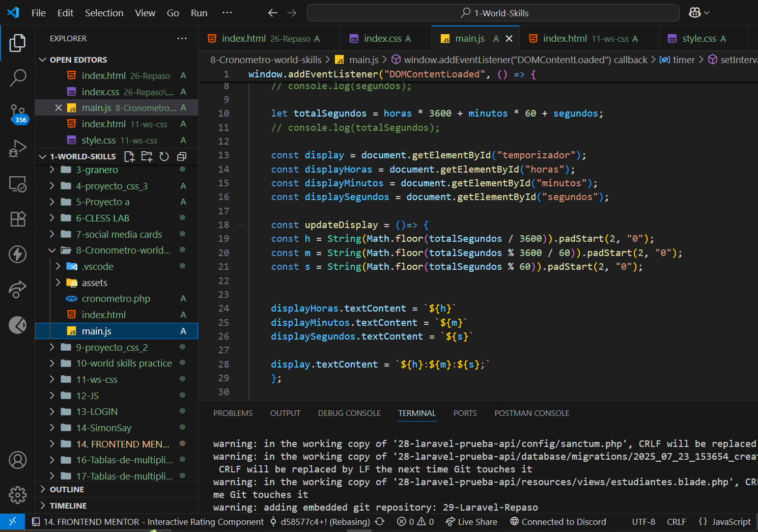Open the Extensions view
The image size is (758, 532).
pos(18,219)
